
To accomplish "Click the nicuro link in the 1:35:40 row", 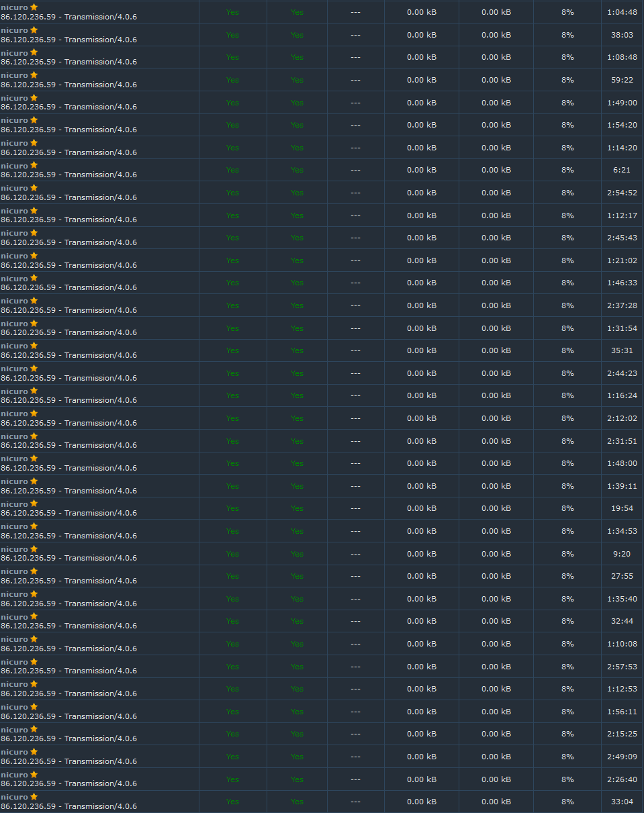I will pos(14,594).
